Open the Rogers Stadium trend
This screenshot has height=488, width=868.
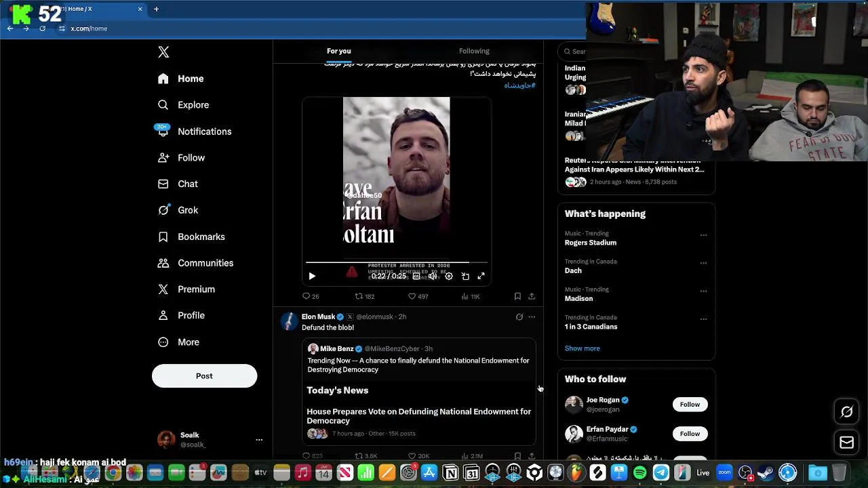point(591,243)
